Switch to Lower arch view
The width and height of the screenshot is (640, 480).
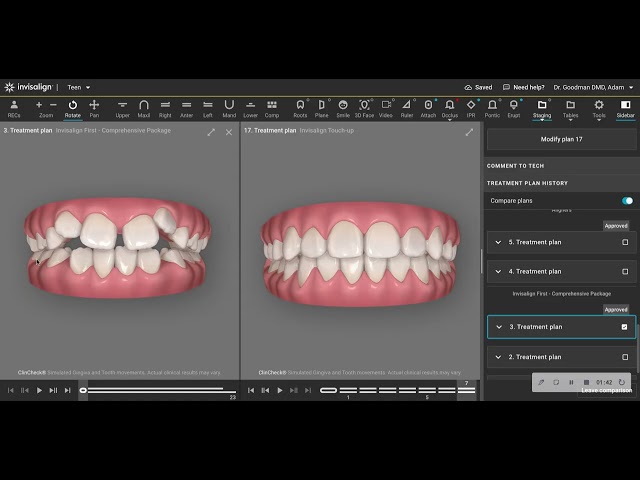(x=251, y=109)
